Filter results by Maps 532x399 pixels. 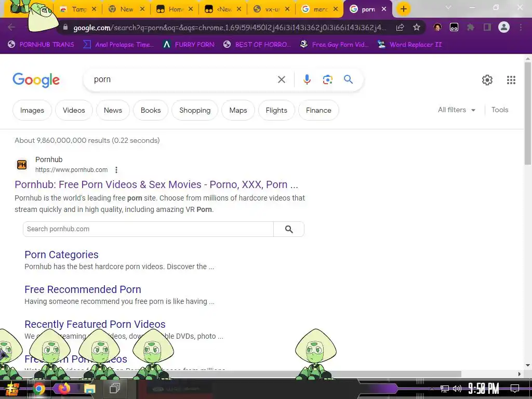click(x=238, y=110)
